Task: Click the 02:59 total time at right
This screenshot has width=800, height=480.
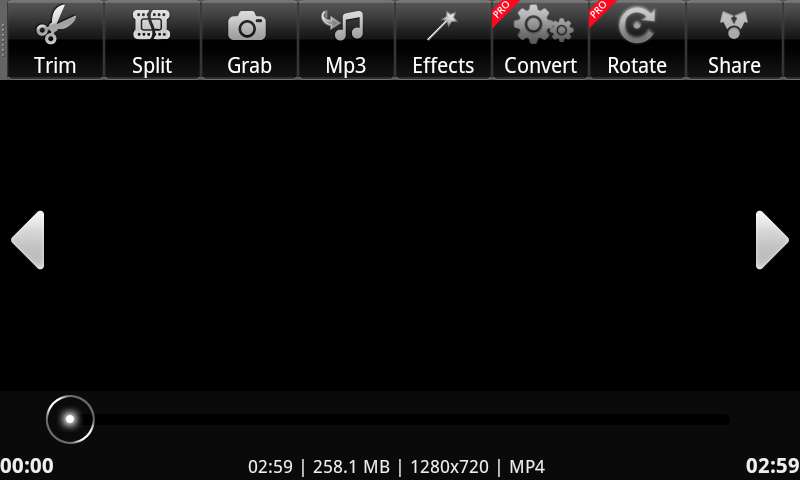Action: pos(772,466)
